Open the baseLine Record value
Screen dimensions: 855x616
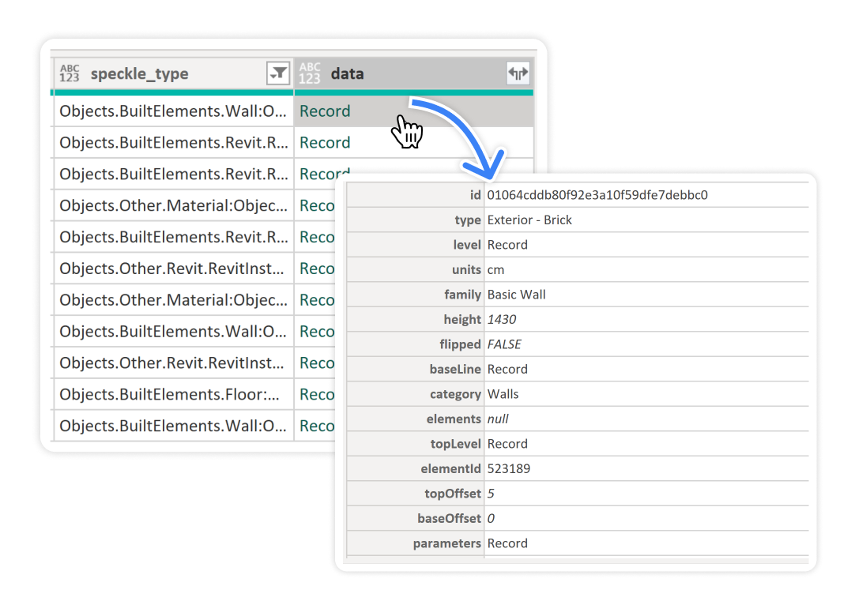pos(507,369)
